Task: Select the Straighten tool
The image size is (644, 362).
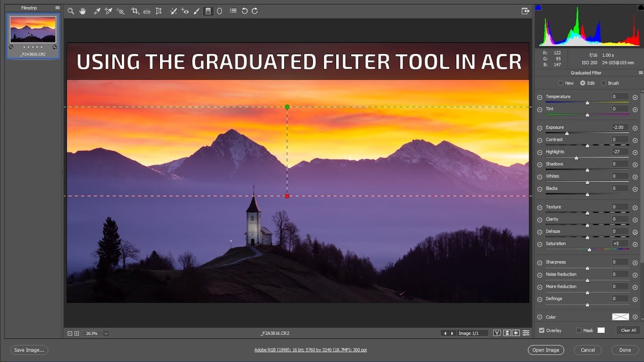Action: (x=147, y=11)
